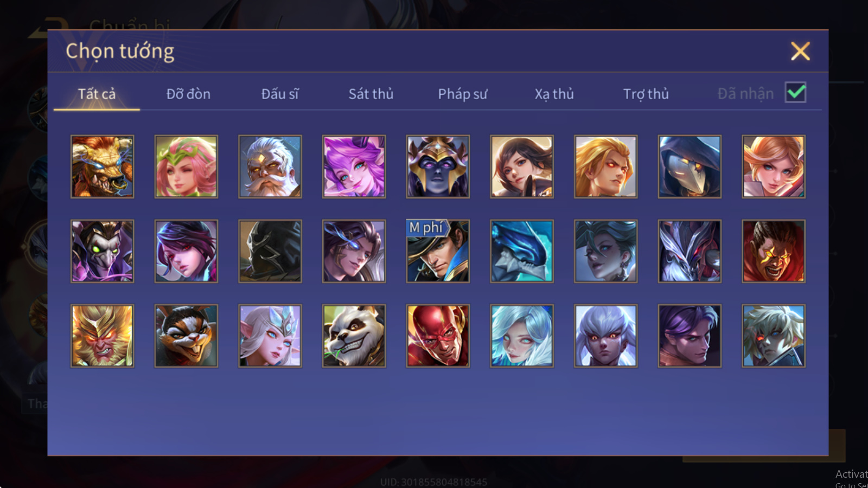
Task: Select the pink-haired girl with green crown
Action: pos(186,166)
